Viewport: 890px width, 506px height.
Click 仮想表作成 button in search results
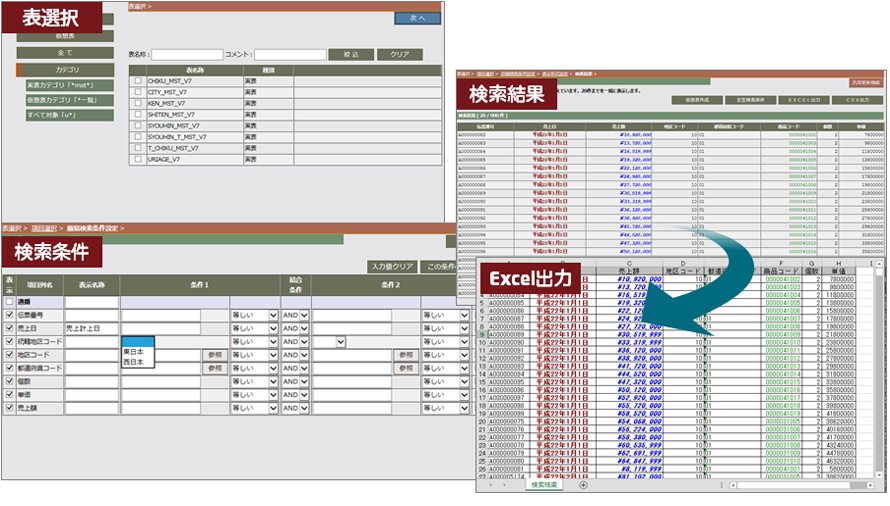click(x=697, y=100)
